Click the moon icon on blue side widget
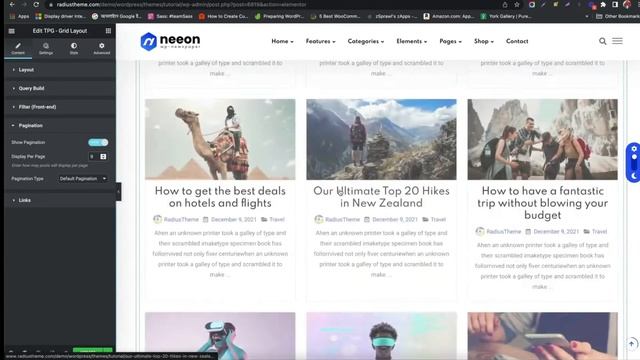 click(634, 176)
